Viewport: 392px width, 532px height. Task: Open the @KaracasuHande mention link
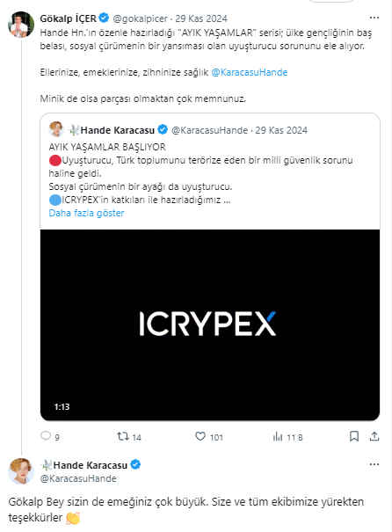click(250, 72)
